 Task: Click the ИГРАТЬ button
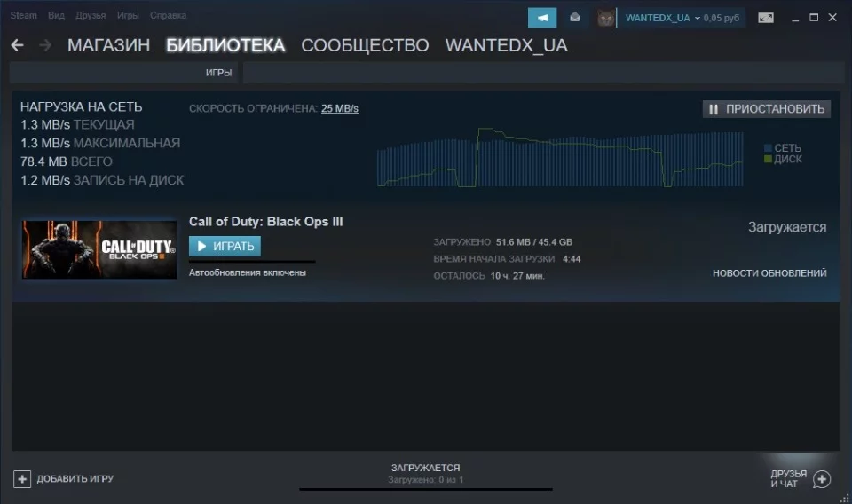click(225, 246)
